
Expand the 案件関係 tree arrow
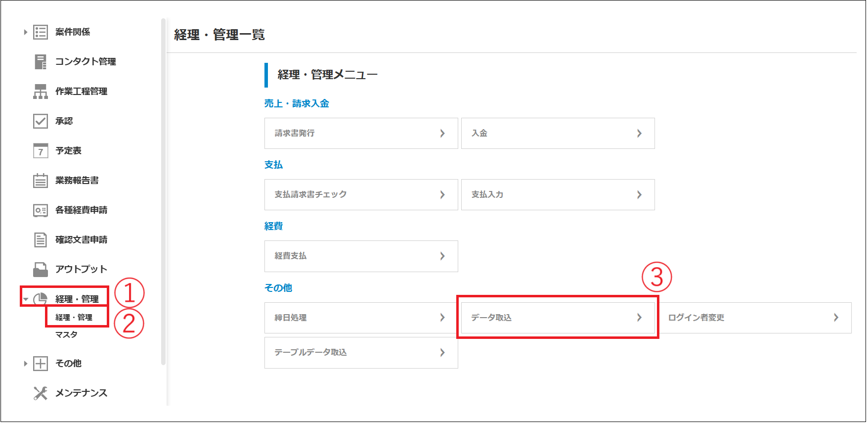26,32
